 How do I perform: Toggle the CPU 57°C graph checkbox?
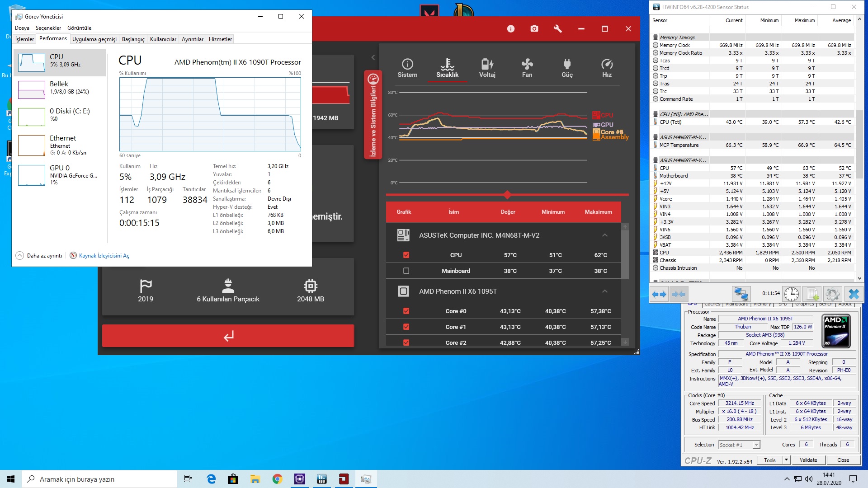pyautogui.click(x=406, y=255)
